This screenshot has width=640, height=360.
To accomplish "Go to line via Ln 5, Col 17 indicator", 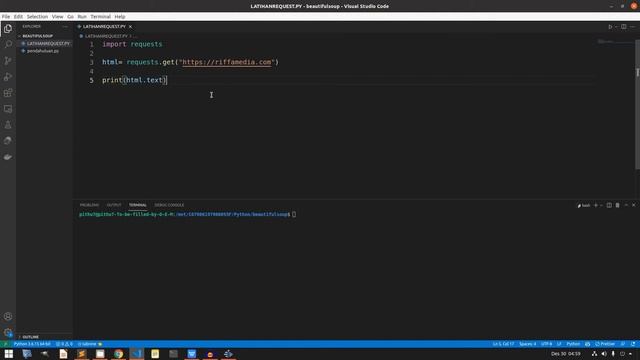I will tap(503, 344).
